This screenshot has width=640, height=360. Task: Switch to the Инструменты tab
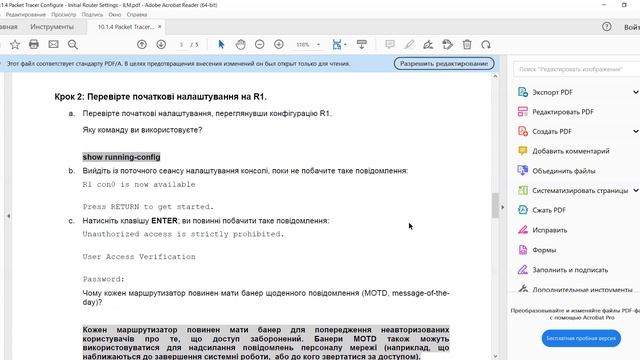click(x=52, y=27)
